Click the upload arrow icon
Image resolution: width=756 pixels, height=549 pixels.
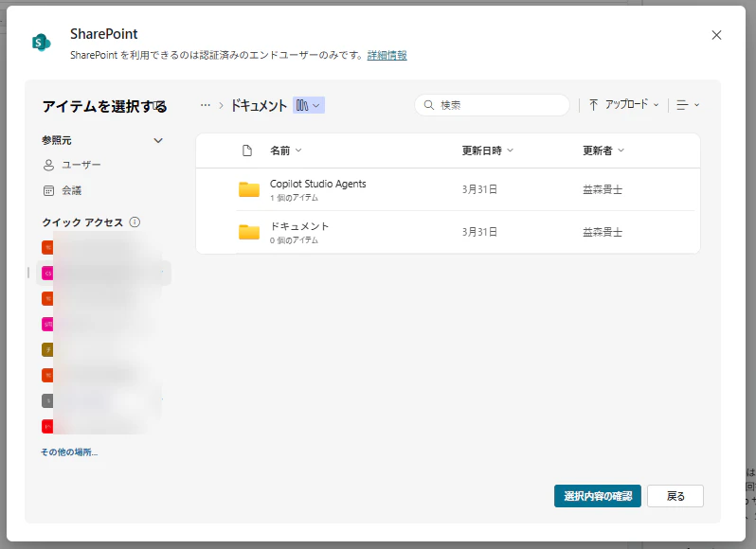pyautogui.click(x=593, y=104)
